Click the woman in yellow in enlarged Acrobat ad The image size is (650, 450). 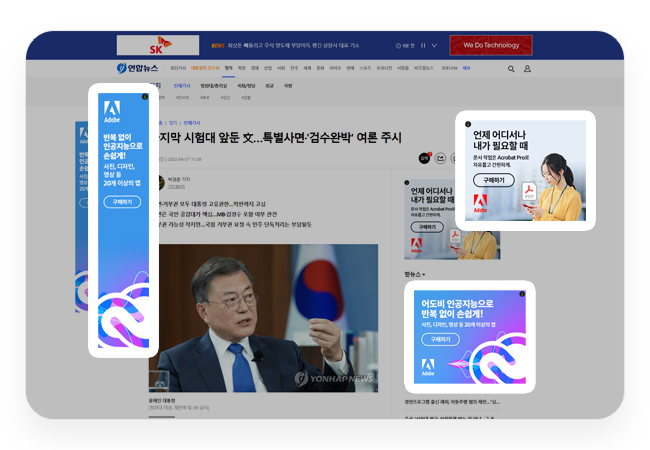(555, 187)
